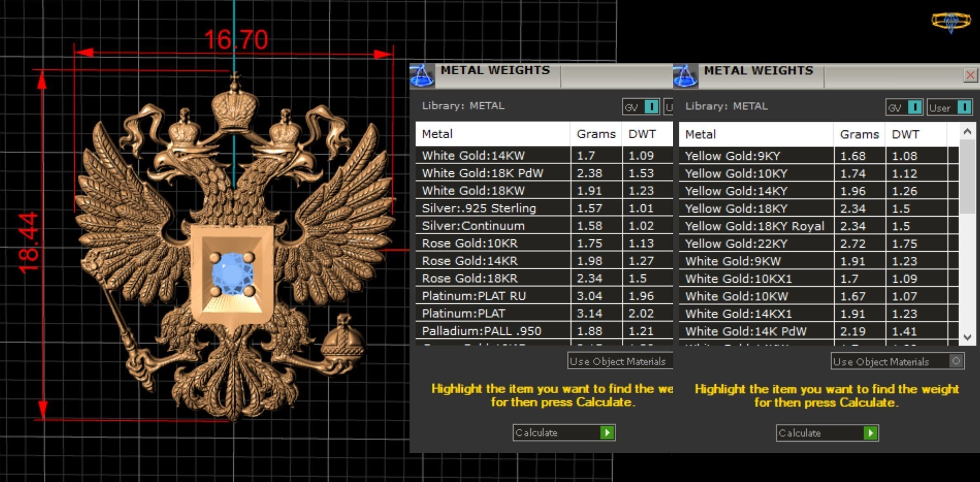Click the 3.14 grams value for Platinum:PLAT

point(589,313)
